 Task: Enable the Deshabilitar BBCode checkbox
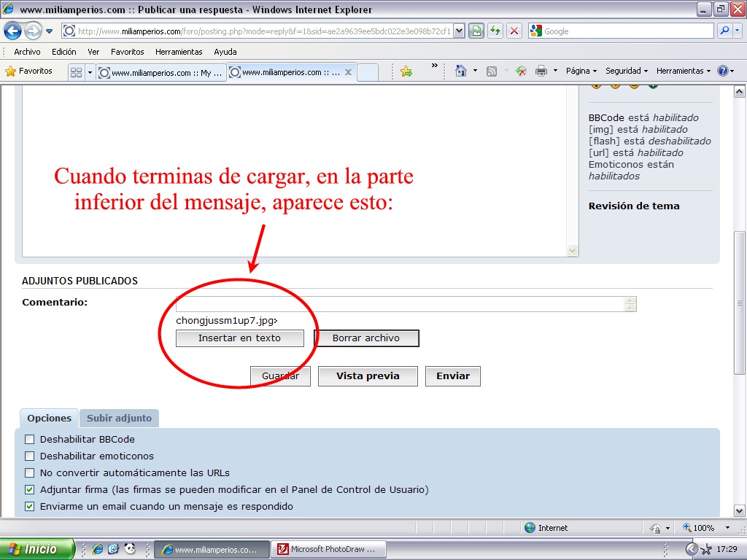click(x=30, y=440)
